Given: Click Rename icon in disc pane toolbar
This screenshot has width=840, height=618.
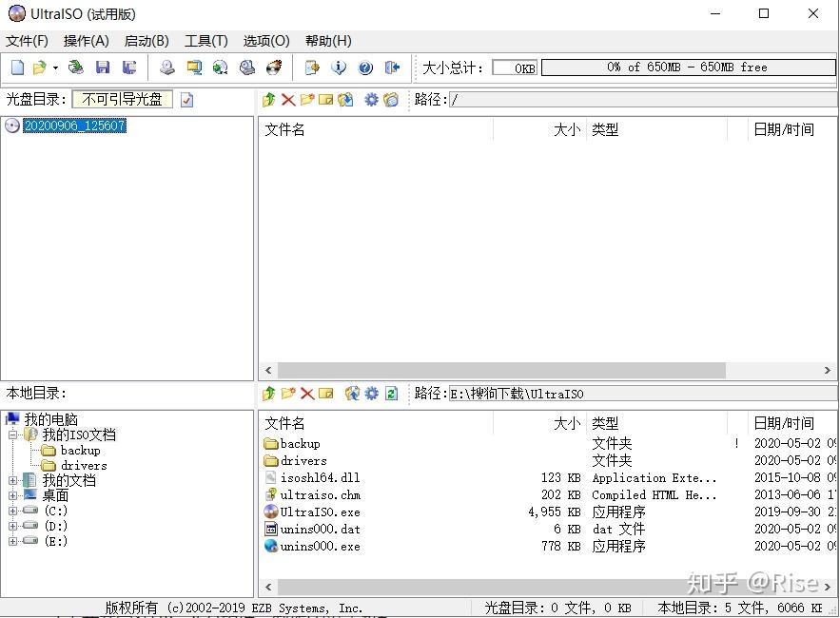Looking at the screenshot, I should (x=325, y=100).
